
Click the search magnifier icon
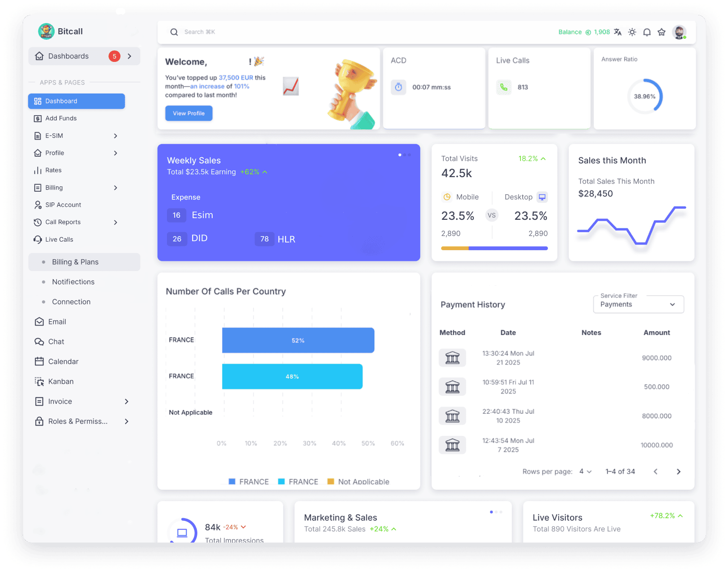[x=174, y=32]
